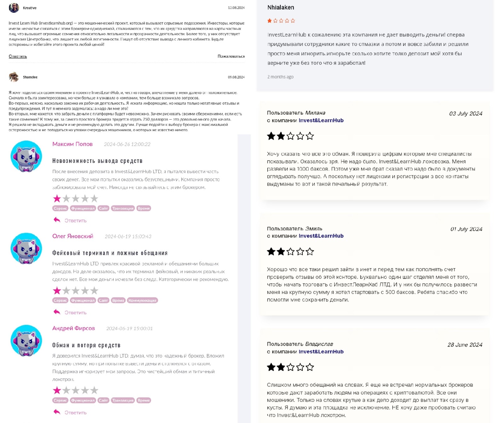The height and width of the screenshot is (423, 504).
Task: Open Invest&LearnHub link in Эмиль's review
Action: [x=321, y=236]
